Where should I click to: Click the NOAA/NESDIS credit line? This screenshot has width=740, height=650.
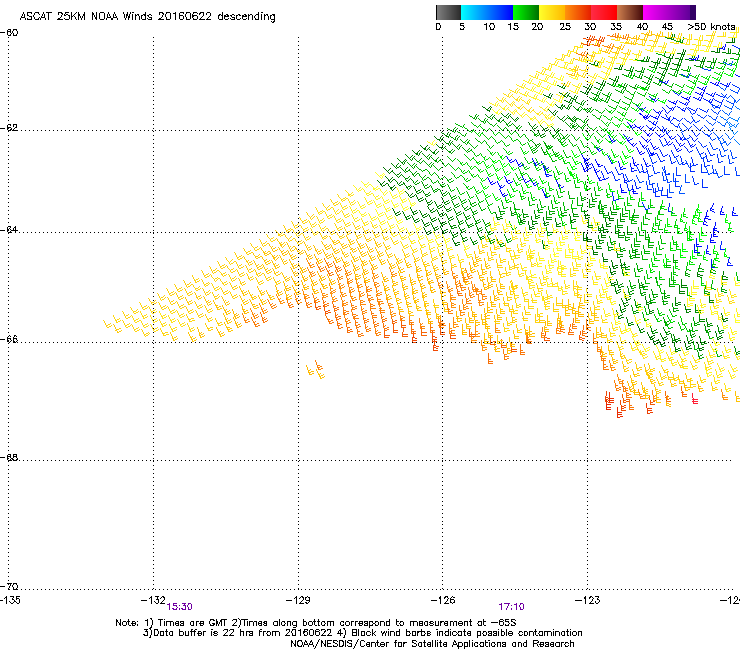432,644
